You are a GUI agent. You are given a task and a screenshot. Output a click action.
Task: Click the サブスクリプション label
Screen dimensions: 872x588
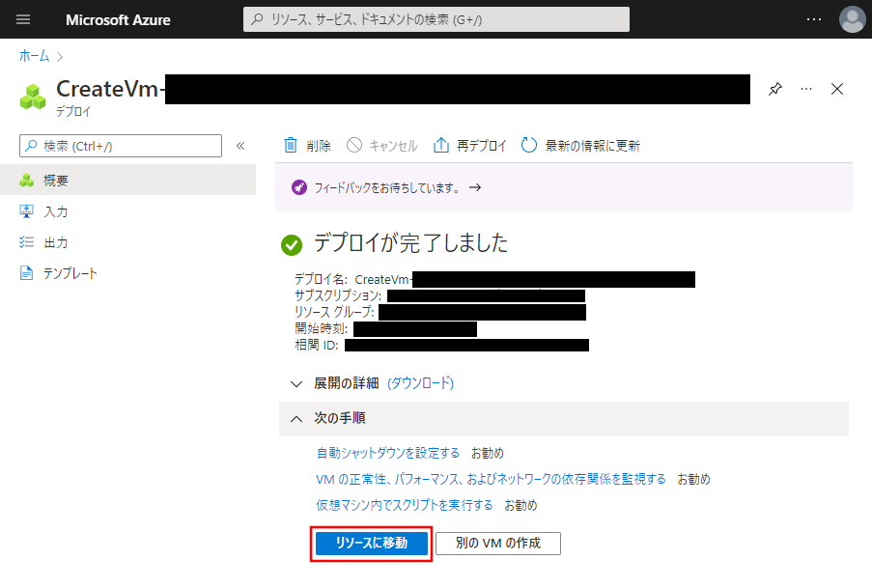[338, 295]
